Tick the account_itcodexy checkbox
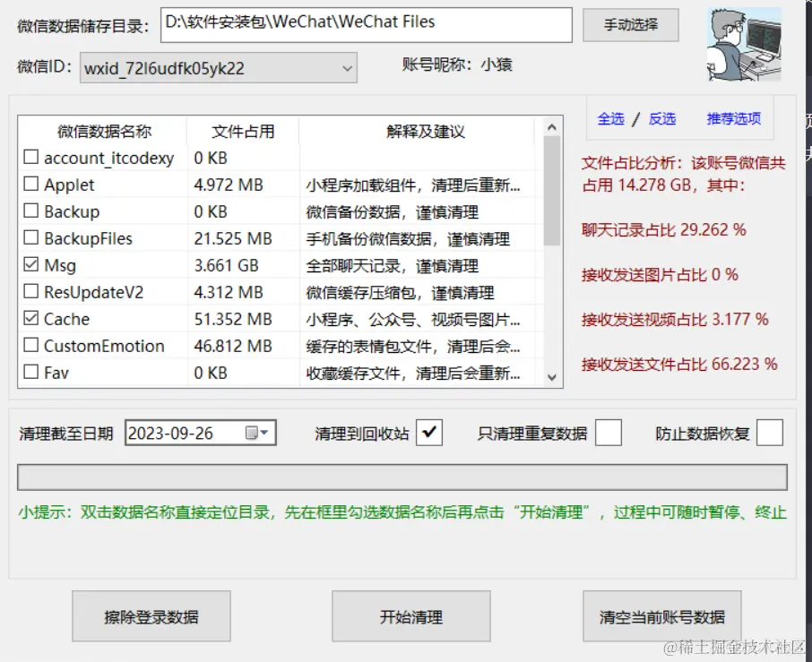This screenshot has width=812, height=662. pos(31,157)
